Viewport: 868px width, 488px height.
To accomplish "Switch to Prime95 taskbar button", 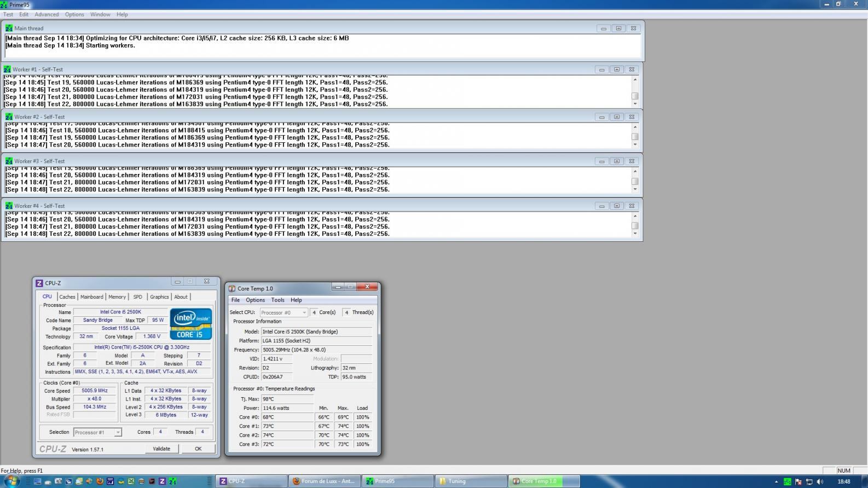I will point(397,481).
